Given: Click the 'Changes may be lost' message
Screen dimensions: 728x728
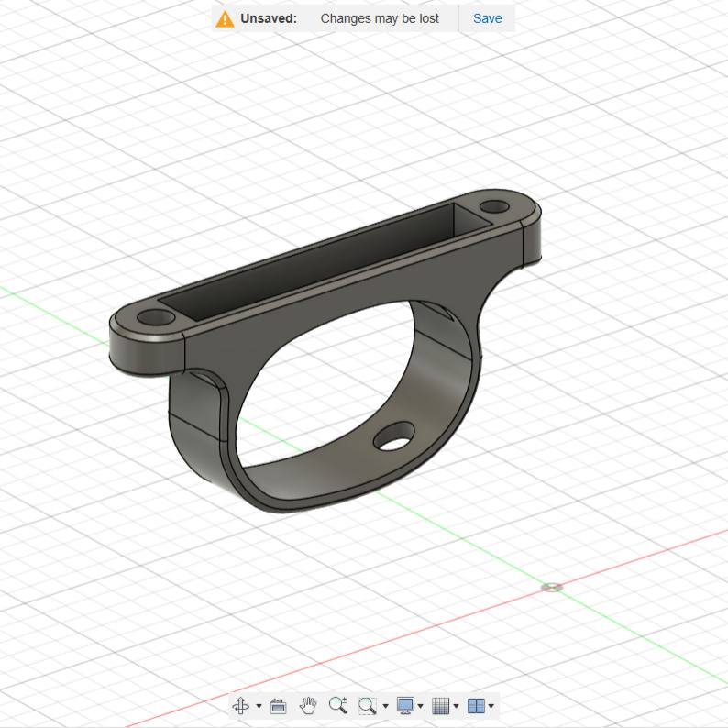Looking at the screenshot, I should point(380,18).
